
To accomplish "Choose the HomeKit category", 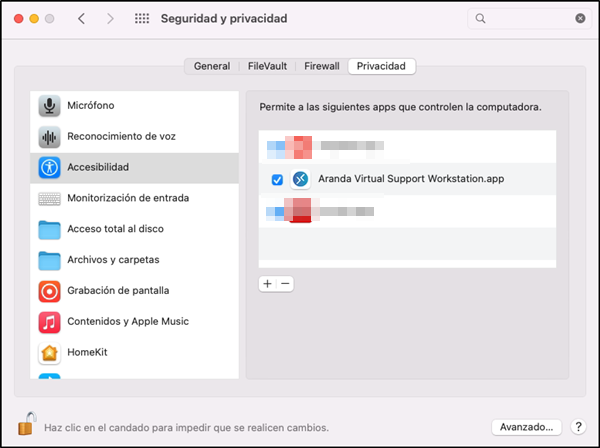I will tap(134, 352).
